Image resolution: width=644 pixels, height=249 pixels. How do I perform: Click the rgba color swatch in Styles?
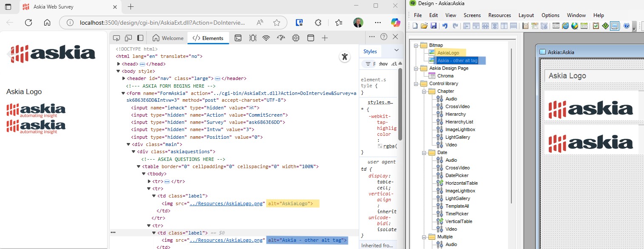(380, 146)
